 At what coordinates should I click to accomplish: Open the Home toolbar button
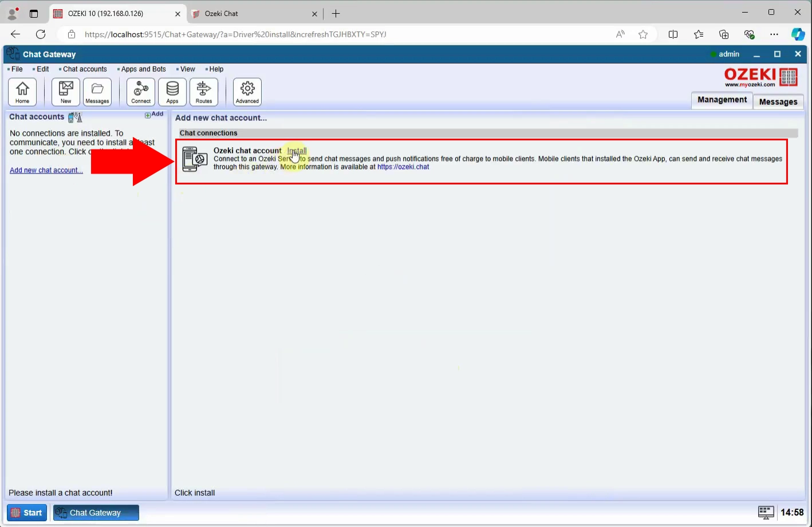(22, 92)
